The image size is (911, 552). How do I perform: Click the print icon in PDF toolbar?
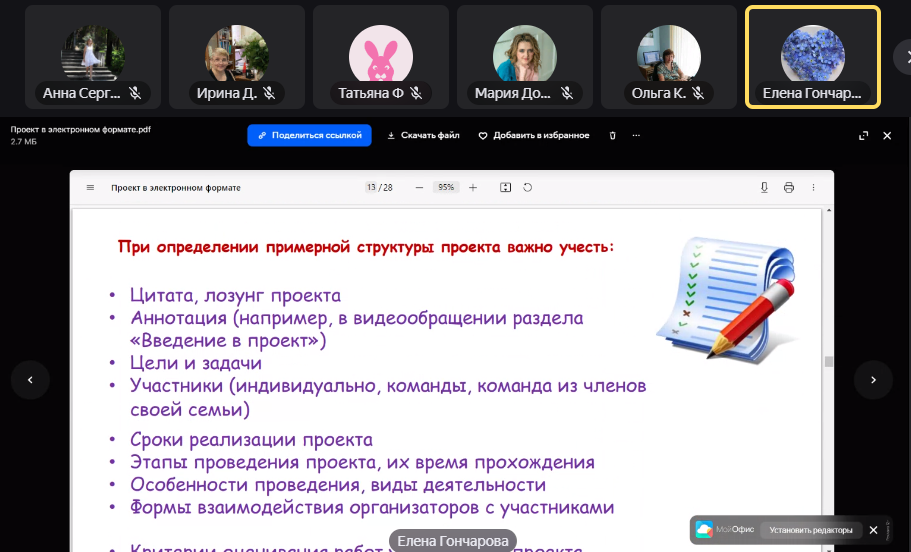tap(789, 187)
